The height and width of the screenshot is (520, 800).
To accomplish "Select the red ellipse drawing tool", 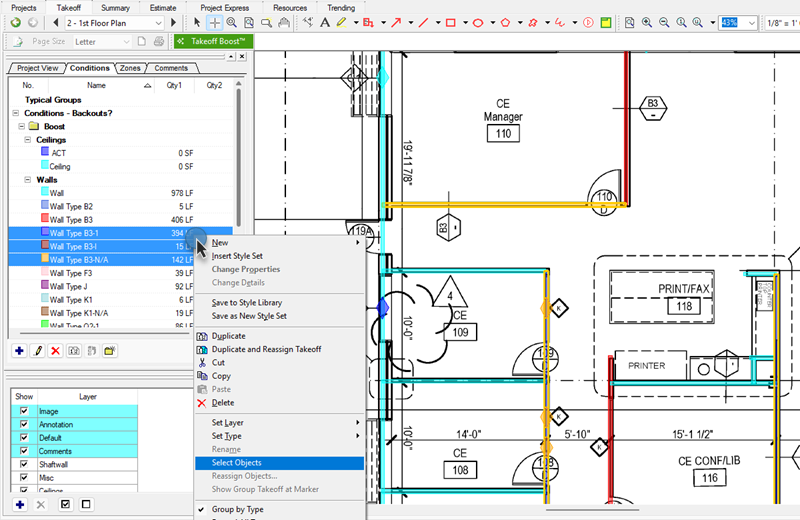I will [478, 22].
